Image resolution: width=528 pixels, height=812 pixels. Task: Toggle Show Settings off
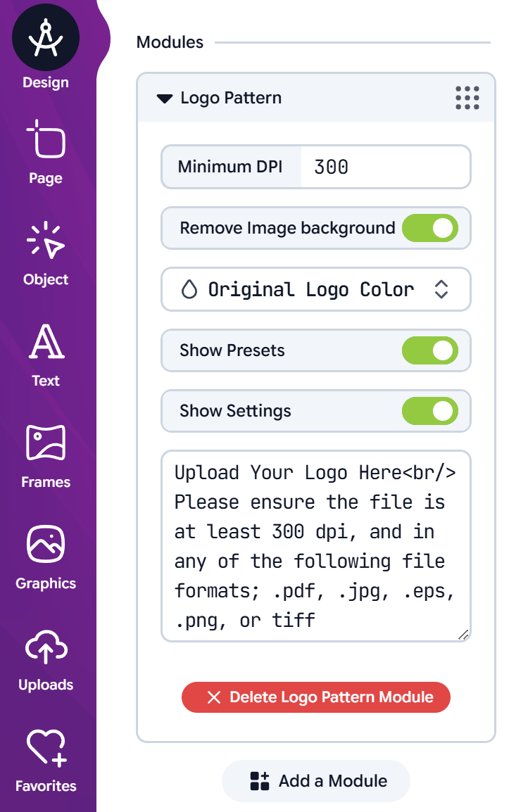click(429, 411)
